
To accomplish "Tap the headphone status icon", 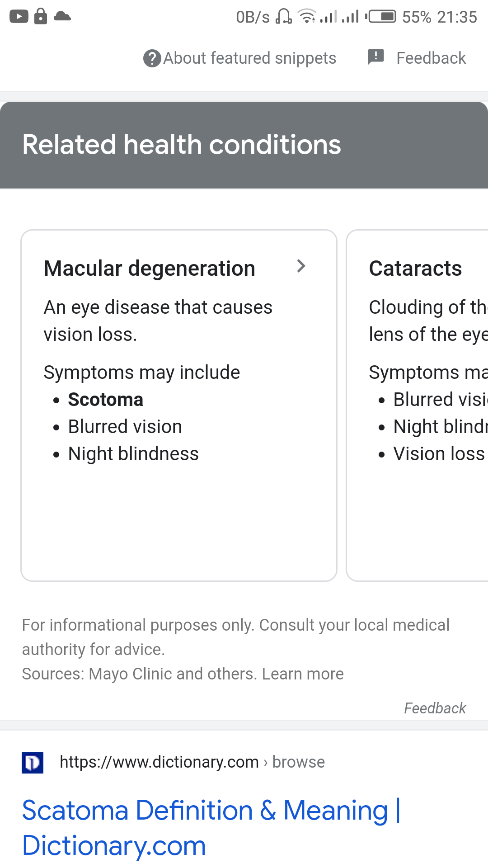I will (x=284, y=16).
